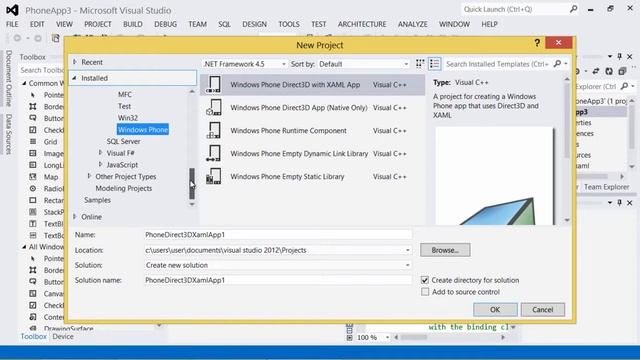Click the Visual Studio logo icon
The width and height of the screenshot is (640, 360).
tap(12, 10)
